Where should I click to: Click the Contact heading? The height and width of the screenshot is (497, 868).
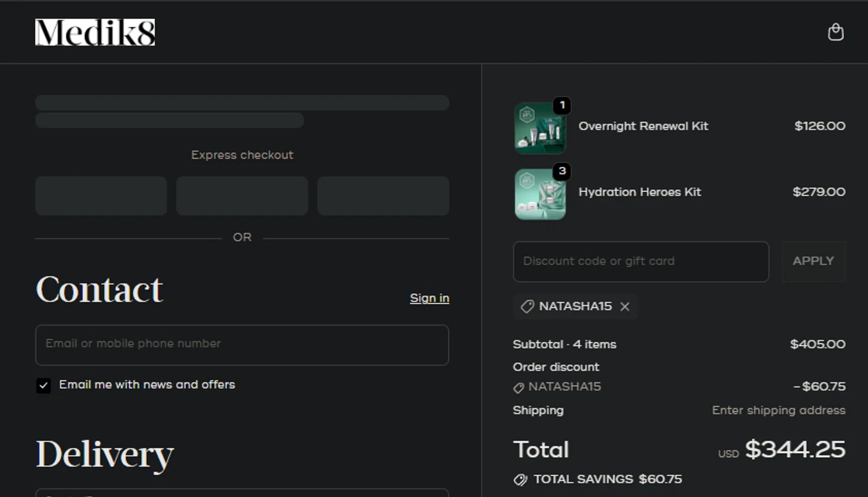[x=100, y=289]
